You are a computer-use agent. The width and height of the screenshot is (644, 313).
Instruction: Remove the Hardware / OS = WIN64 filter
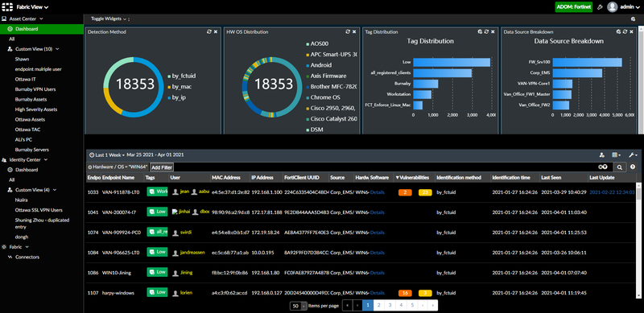(90, 167)
